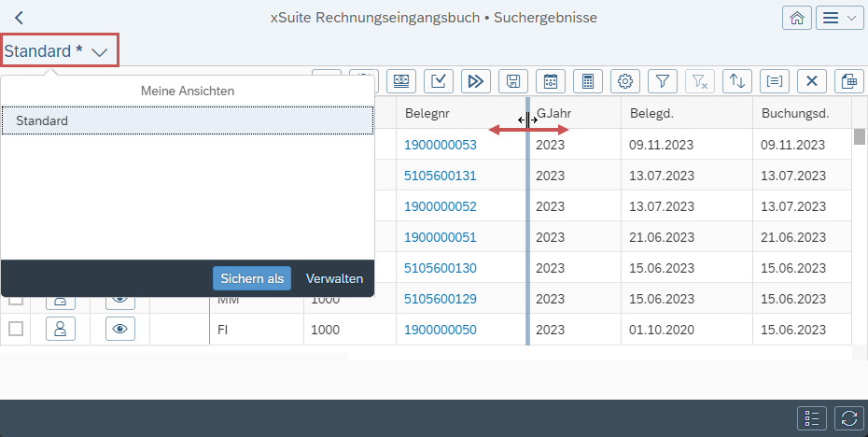Open document link 1900000053
868x437 pixels.
[x=441, y=145]
